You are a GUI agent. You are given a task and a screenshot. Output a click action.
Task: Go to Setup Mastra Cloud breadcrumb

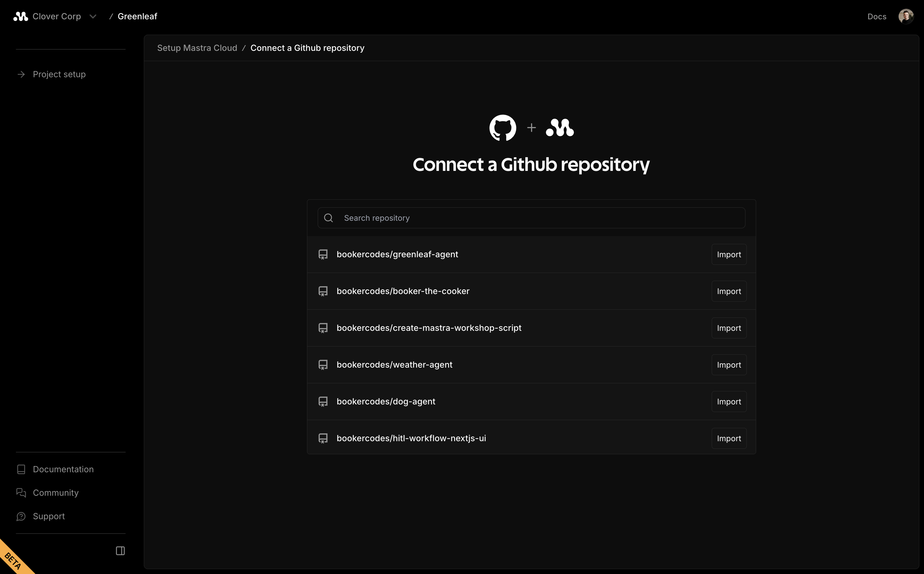point(197,48)
